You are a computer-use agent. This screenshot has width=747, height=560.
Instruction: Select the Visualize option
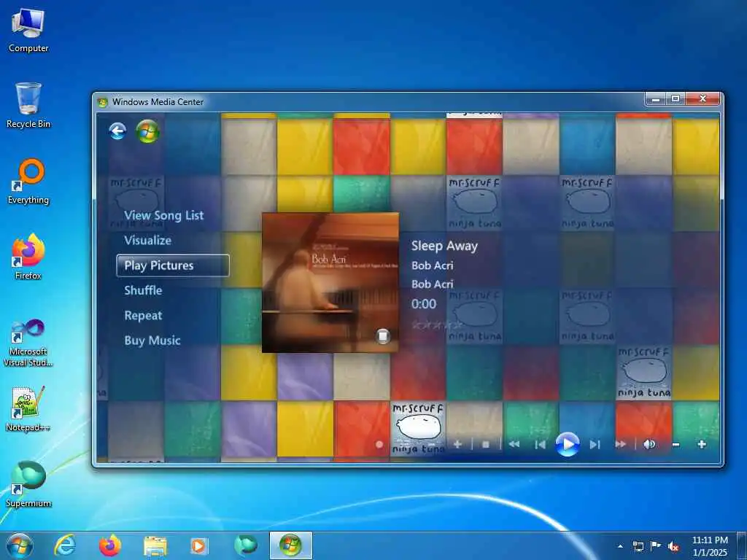tap(147, 241)
